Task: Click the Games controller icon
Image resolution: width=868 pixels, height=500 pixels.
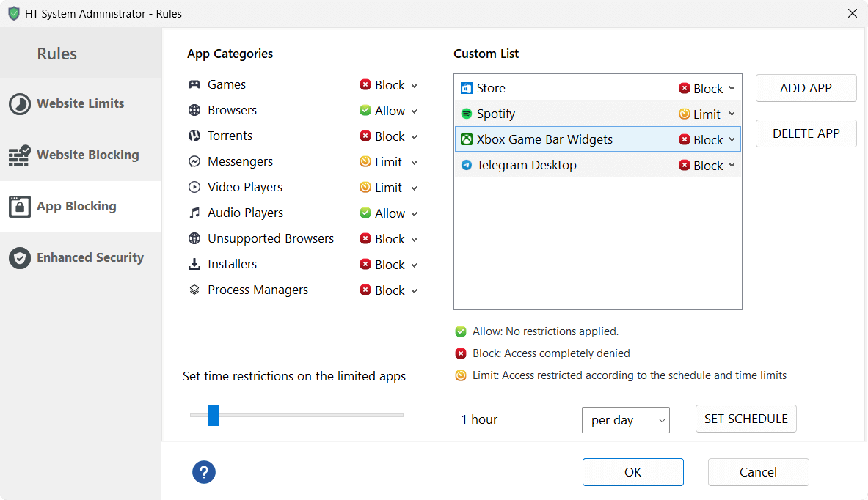Action: click(194, 85)
